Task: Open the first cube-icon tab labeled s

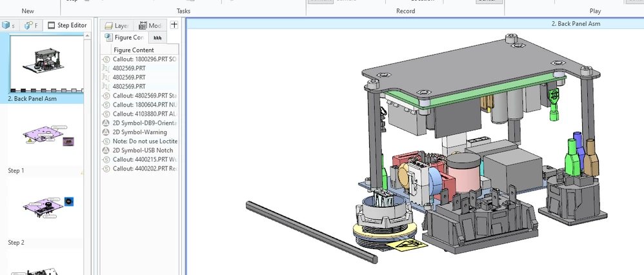Action: 9,25
